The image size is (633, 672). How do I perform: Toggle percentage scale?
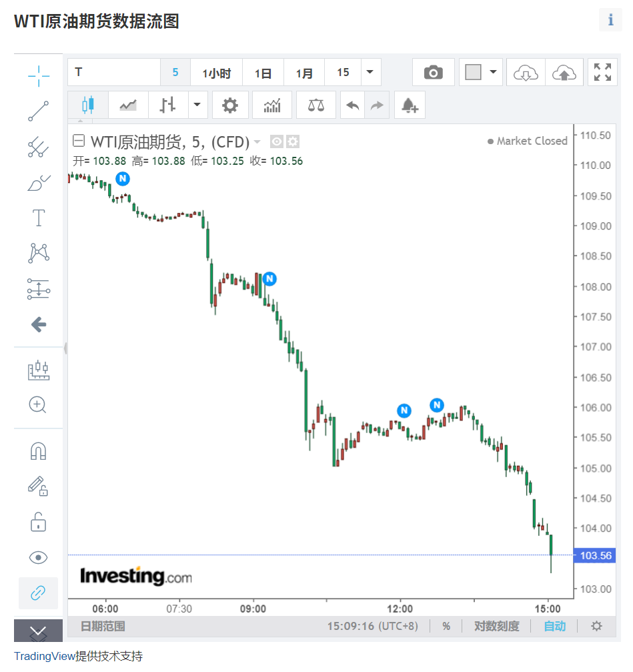pos(446,627)
